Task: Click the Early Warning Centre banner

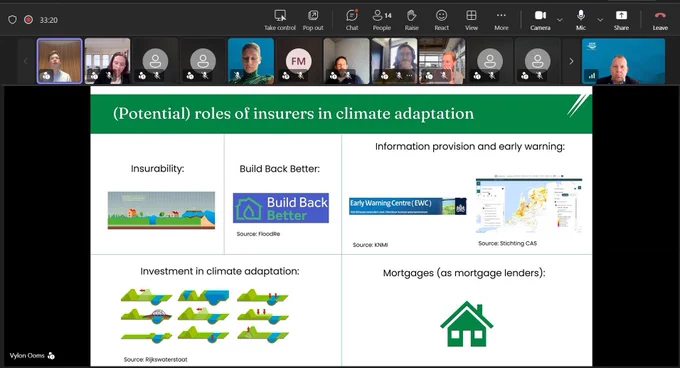Action: tap(408, 206)
